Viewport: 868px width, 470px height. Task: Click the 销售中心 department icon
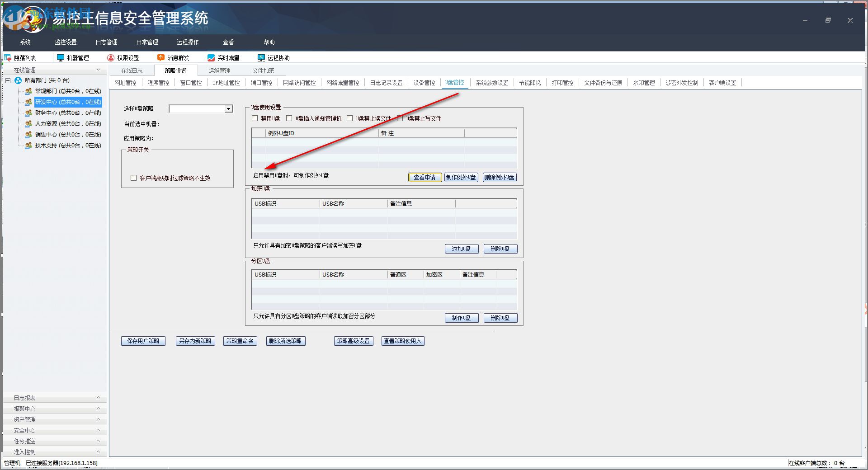[28, 135]
